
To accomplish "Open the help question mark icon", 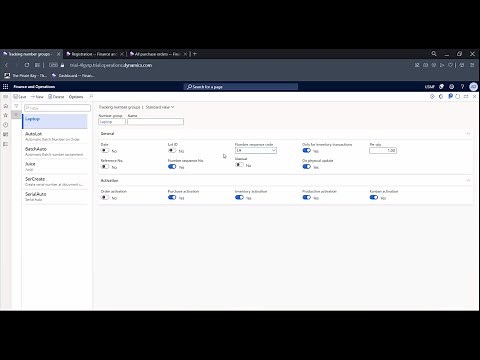I will tap(462, 87).
